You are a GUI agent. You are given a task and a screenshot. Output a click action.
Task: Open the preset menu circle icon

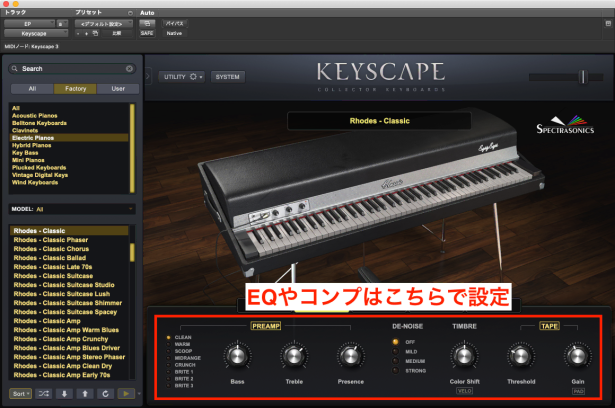(x=130, y=13)
